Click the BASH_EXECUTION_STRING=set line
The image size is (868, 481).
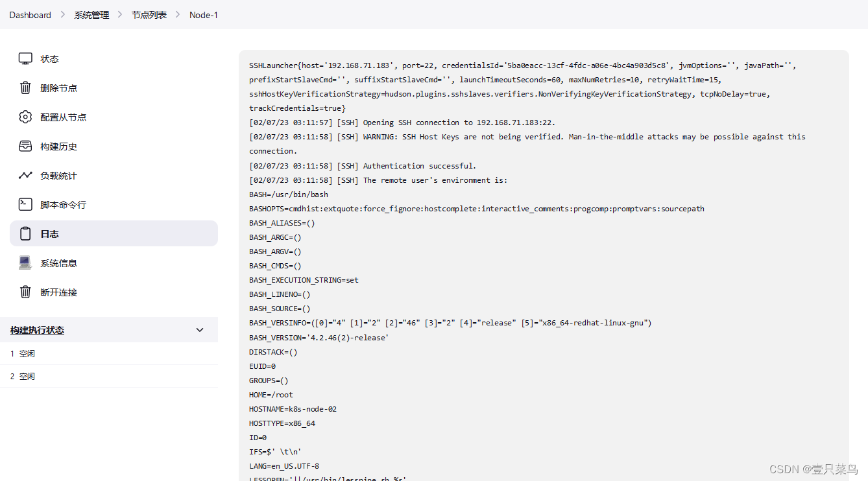tap(304, 280)
